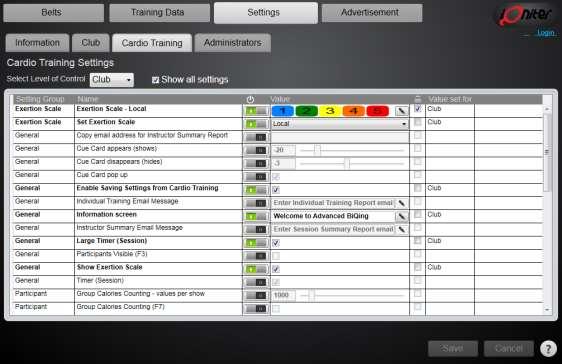
Task: Click the Information screen text field
Action: point(333,216)
